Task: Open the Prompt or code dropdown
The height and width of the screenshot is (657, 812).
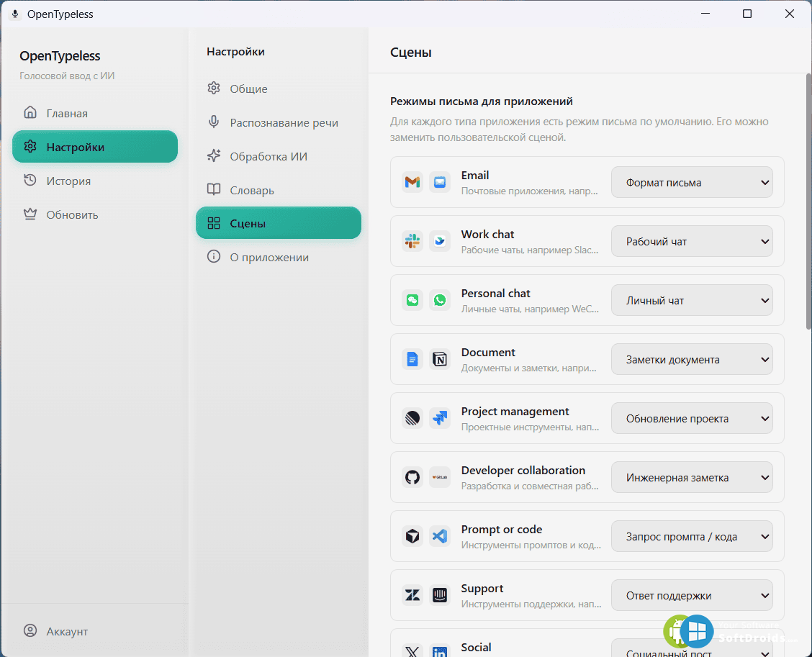Action: pyautogui.click(x=692, y=536)
